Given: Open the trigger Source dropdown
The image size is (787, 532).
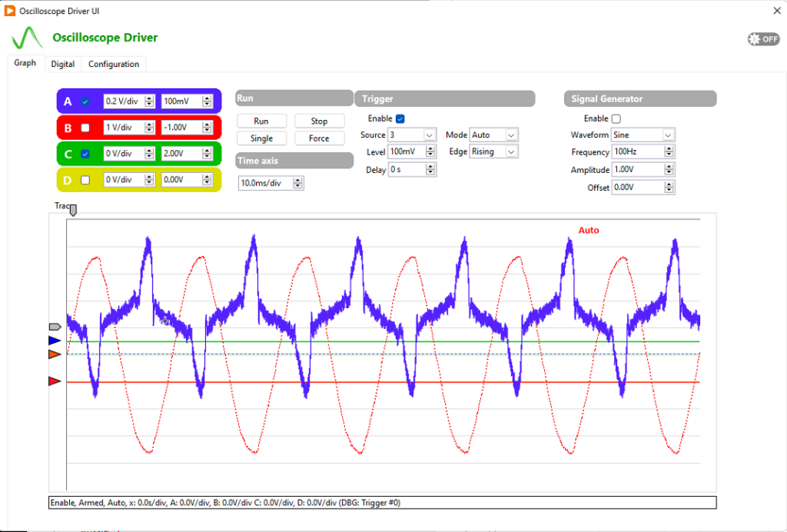Looking at the screenshot, I should pyautogui.click(x=430, y=135).
